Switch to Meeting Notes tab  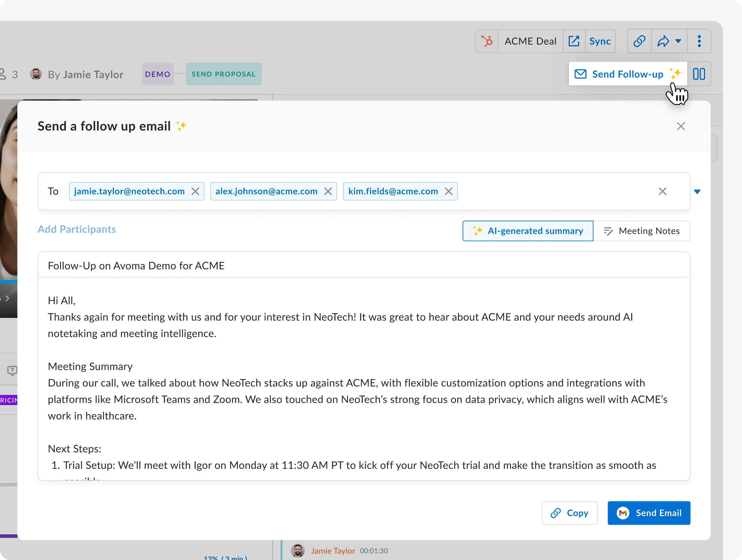tap(641, 231)
